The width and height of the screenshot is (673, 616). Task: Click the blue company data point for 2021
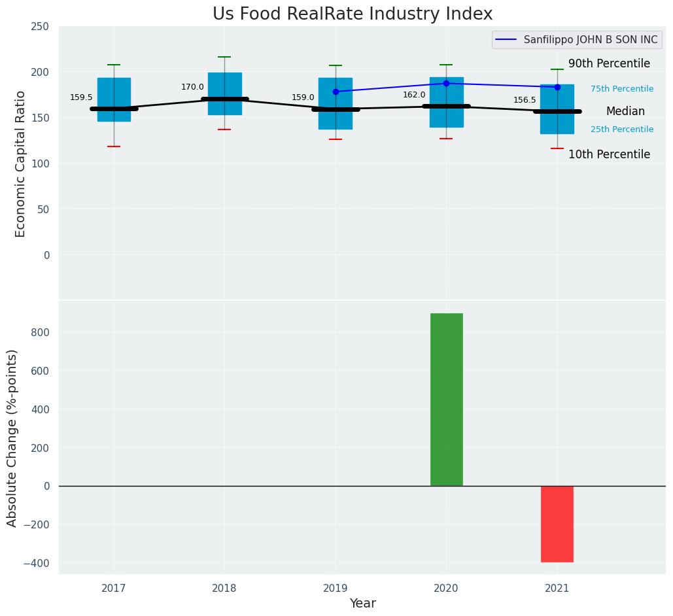pos(557,87)
